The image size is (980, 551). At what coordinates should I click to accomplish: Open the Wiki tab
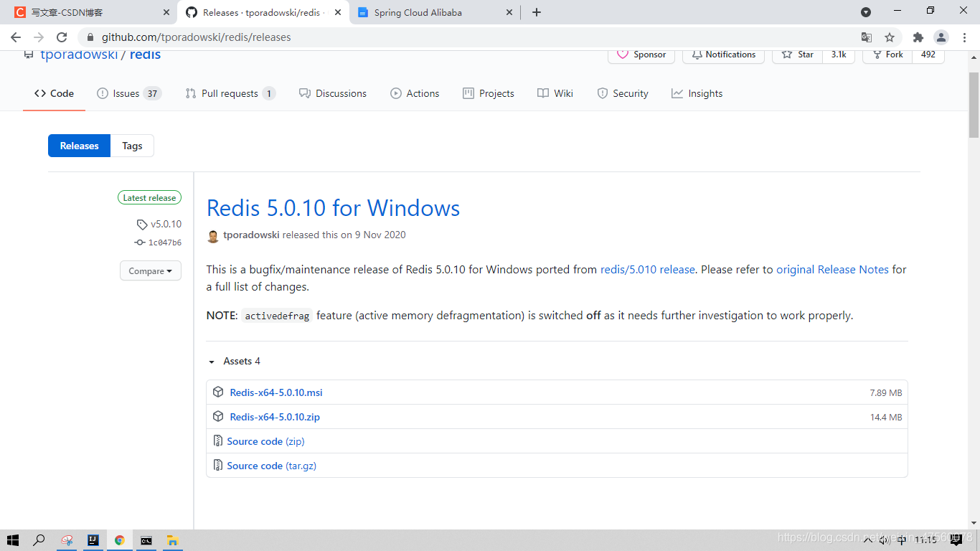coord(555,93)
